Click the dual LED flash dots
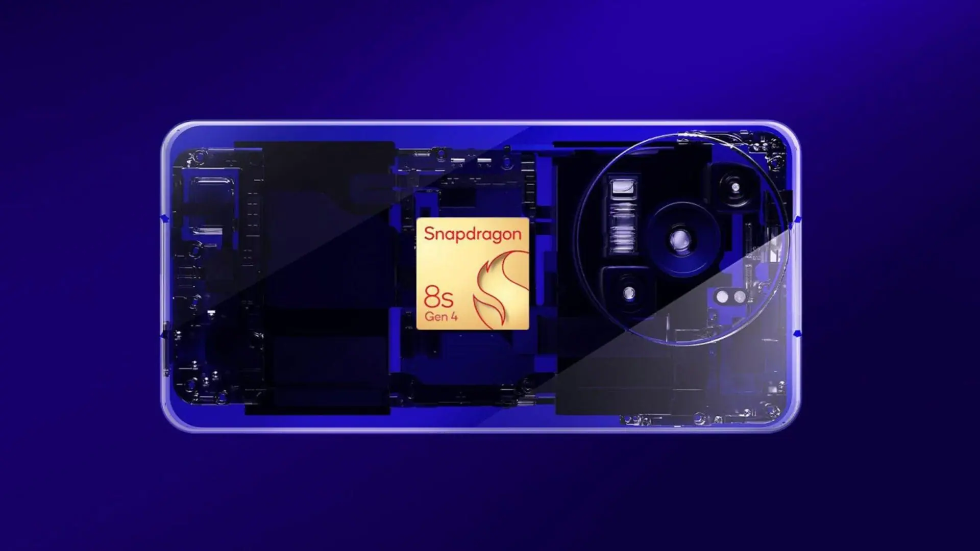 pos(730,296)
